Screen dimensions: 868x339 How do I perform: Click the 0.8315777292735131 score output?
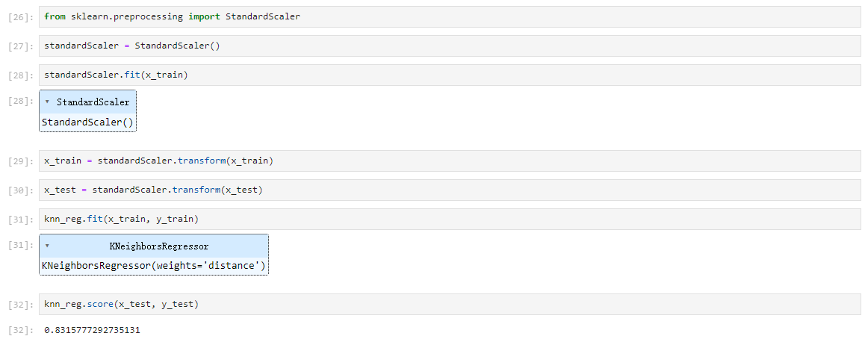point(93,330)
